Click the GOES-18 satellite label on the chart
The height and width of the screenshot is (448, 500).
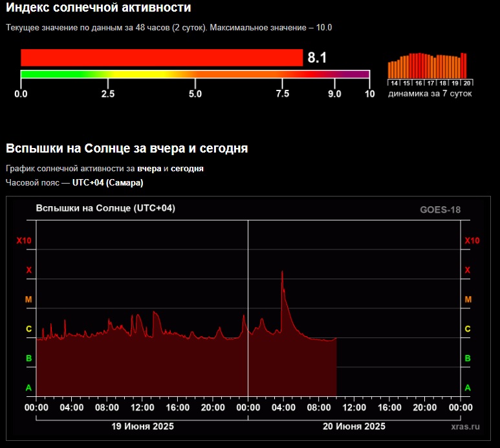(440, 209)
